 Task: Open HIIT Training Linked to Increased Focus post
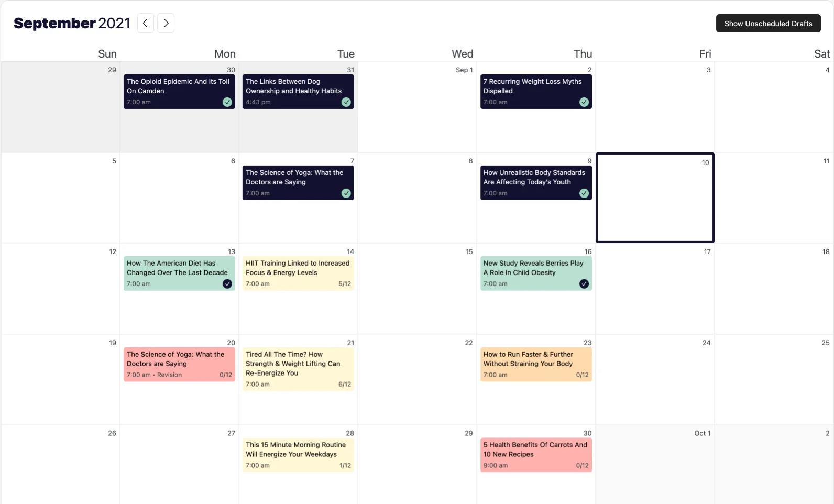click(298, 273)
